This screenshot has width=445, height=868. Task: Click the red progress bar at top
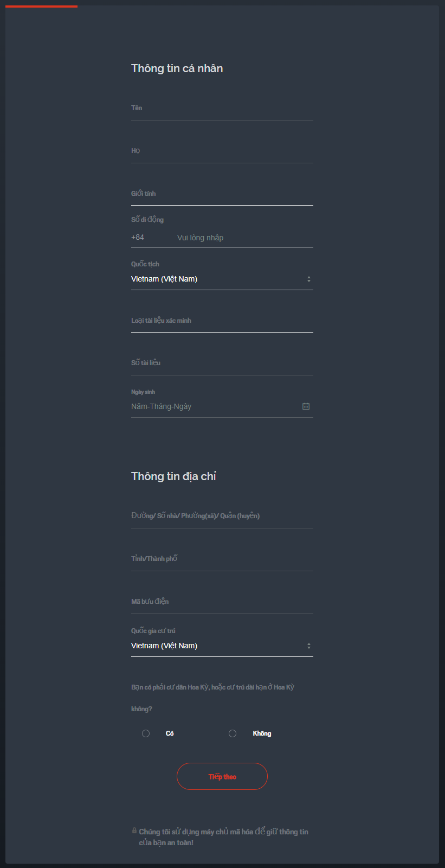point(41,6)
